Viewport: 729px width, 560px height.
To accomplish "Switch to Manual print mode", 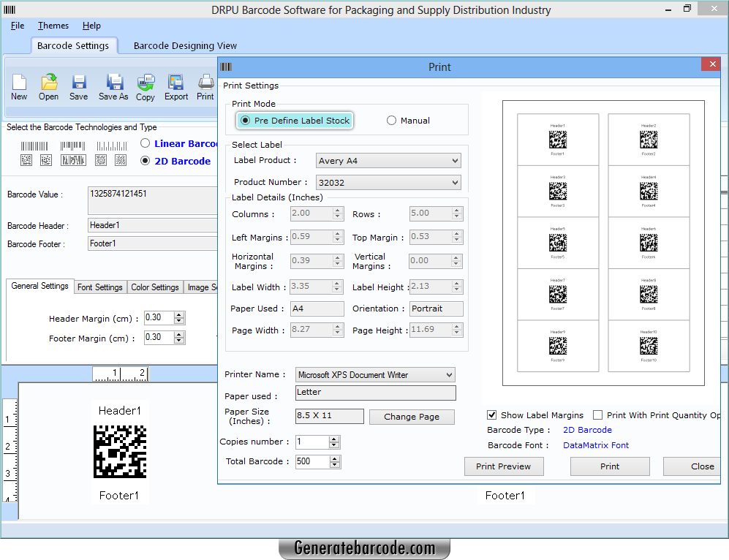I will [x=392, y=121].
